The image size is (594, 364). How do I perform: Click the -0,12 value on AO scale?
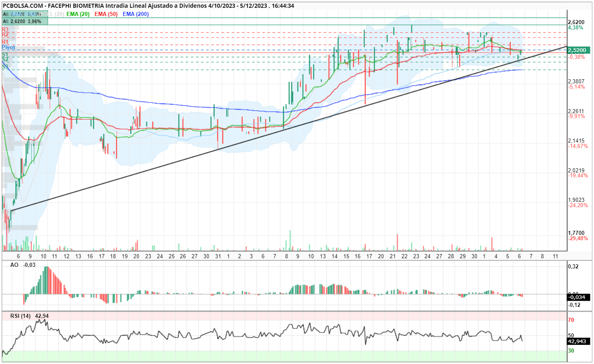[x=574, y=305]
